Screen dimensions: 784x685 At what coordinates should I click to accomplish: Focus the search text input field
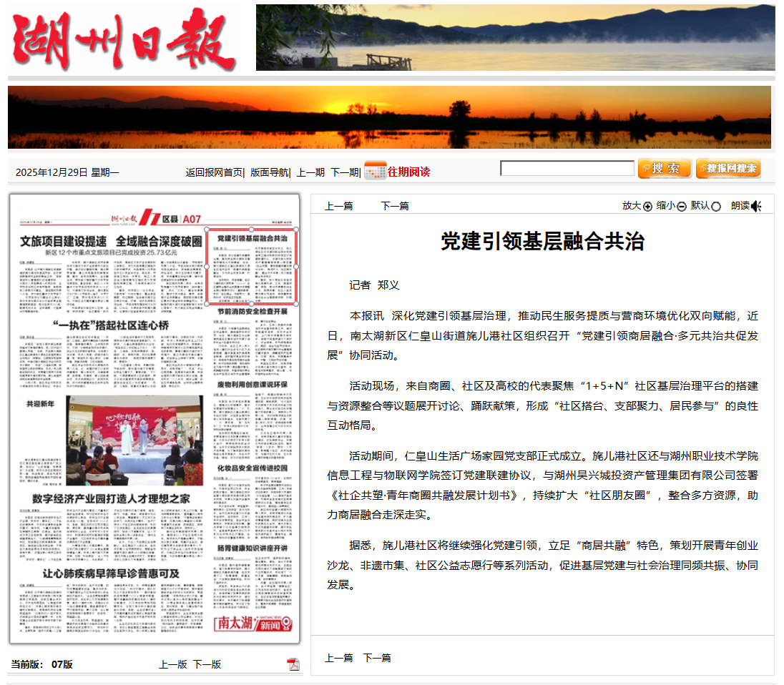tap(567, 169)
